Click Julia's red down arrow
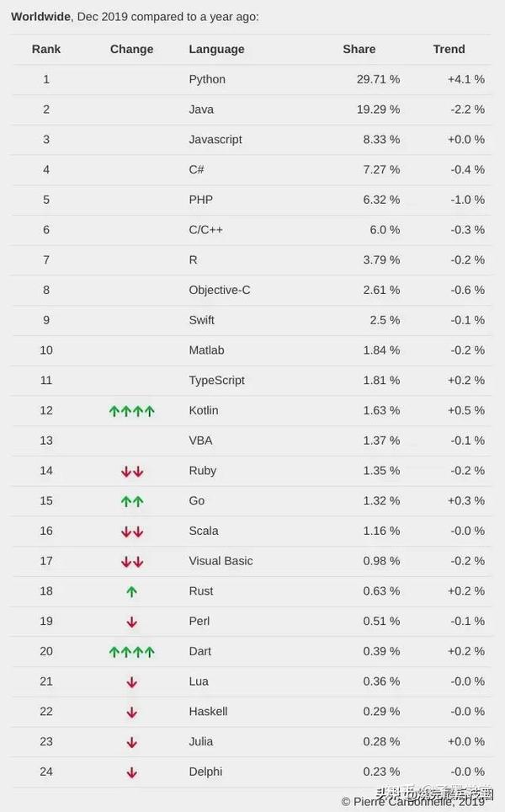505x812 pixels. click(x=132, y=743)
